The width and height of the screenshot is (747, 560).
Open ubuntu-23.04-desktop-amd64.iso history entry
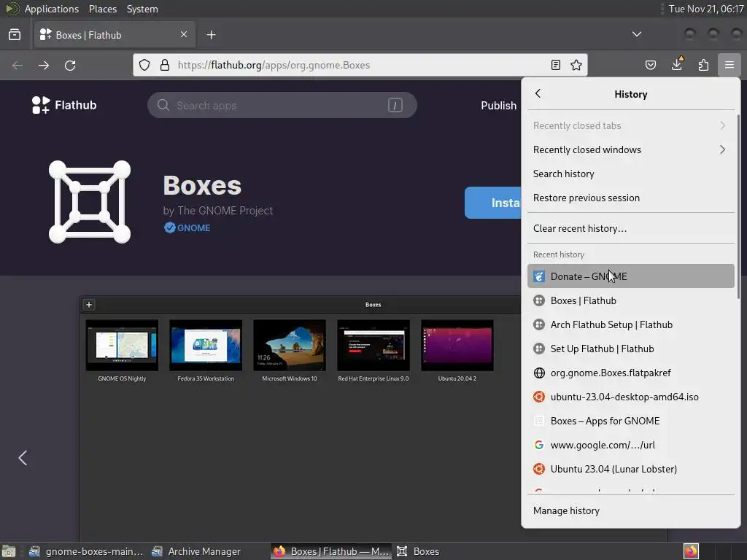click(x=630, y=397)
